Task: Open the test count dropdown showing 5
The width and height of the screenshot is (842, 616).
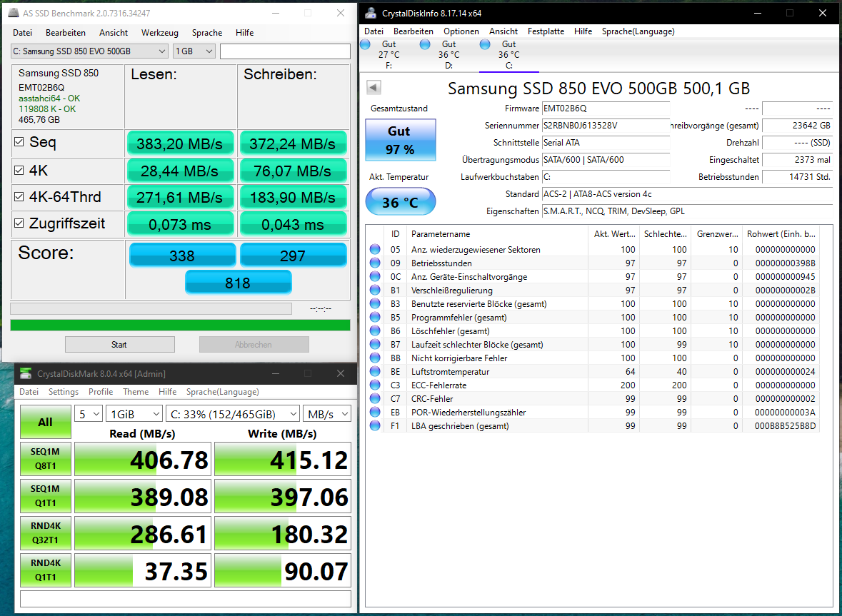Action: [88, 414]
